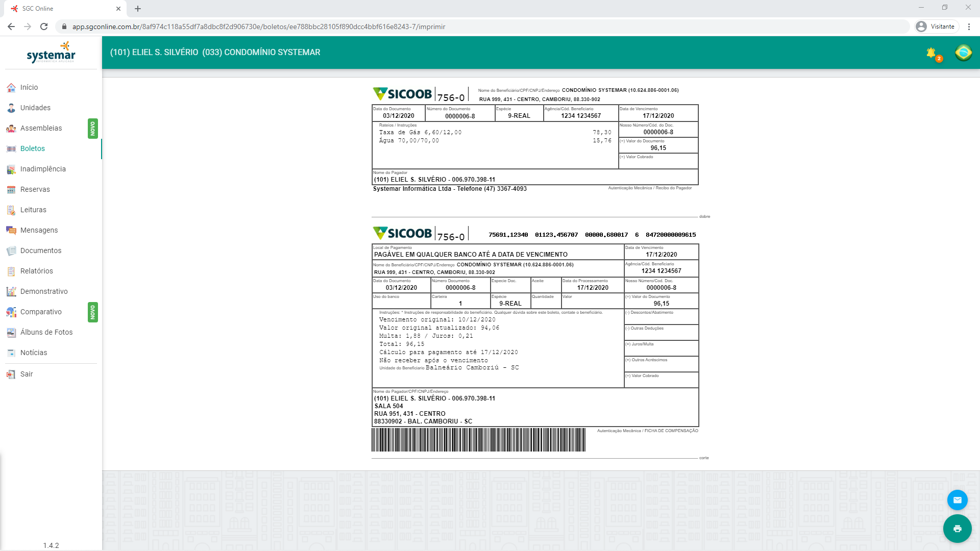Viewport: 980px width, 551px height.
Task: Click the Leituras clipboard icon
Action: 11,210
